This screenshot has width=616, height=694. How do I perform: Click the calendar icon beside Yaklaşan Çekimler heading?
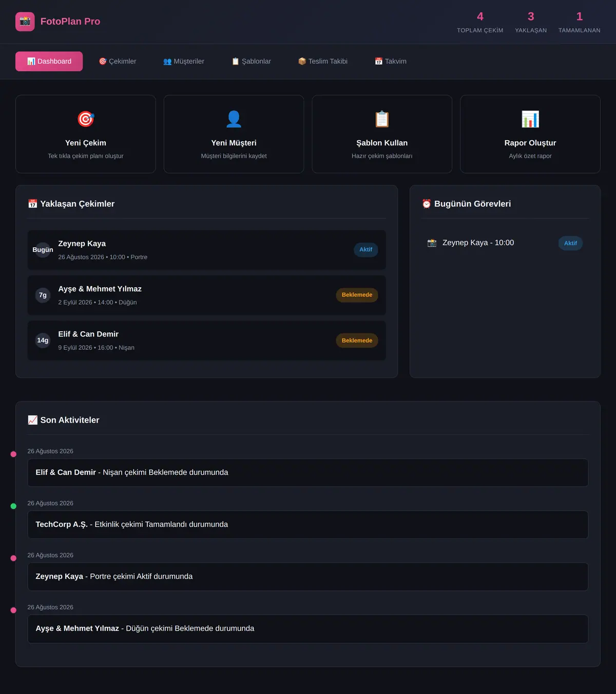click(32, 204)
